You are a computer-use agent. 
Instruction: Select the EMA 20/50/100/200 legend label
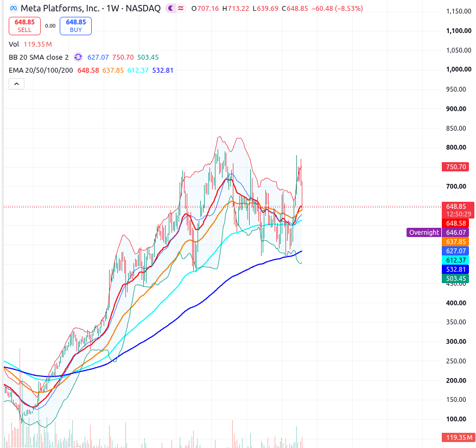point(41,70)
